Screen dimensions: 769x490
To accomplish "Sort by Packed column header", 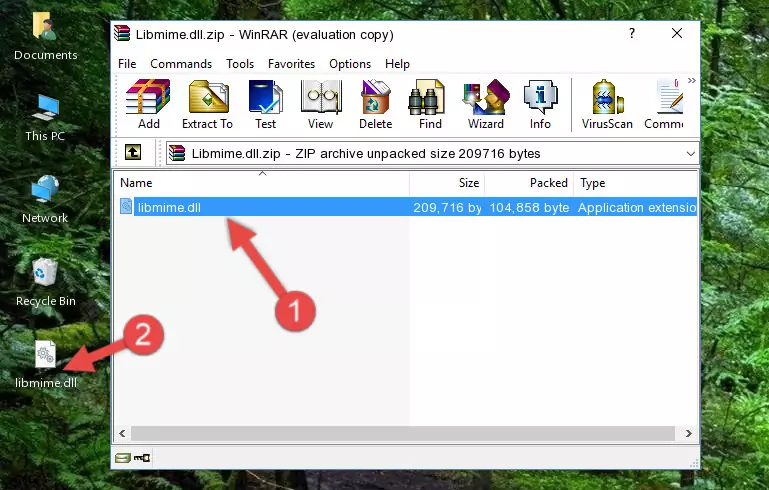I will click(x=529, y=182).
